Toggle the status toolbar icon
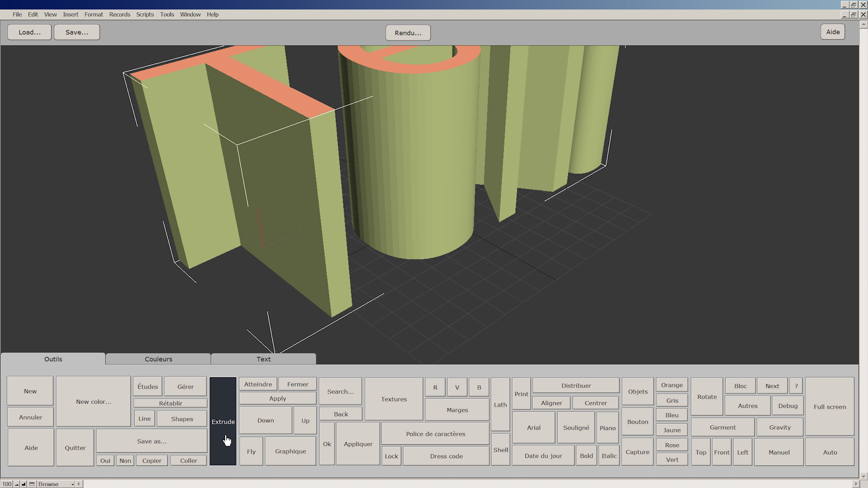The width and height of the screenshot is (868, 488). coord(32,484)
